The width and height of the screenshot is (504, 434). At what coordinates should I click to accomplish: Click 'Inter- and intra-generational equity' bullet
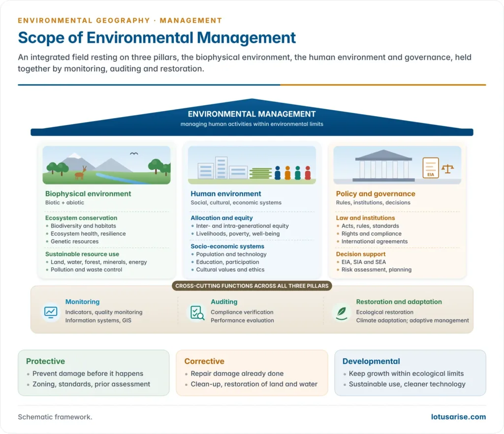(242, 226)
